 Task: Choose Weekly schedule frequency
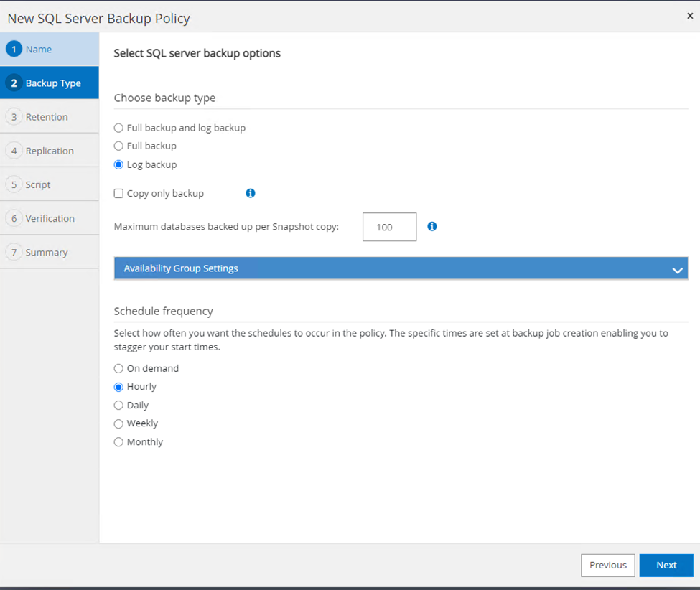point(119,423)
